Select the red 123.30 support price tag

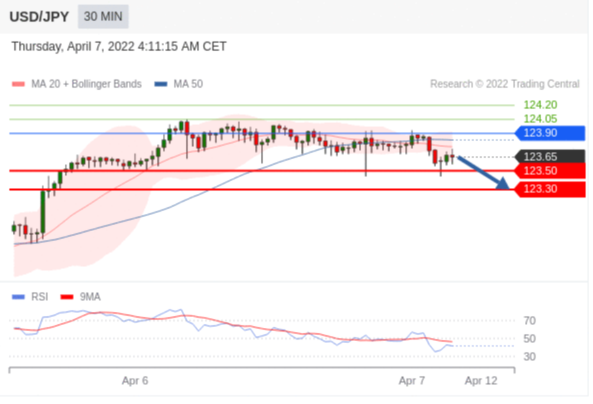tap(550, 189)
